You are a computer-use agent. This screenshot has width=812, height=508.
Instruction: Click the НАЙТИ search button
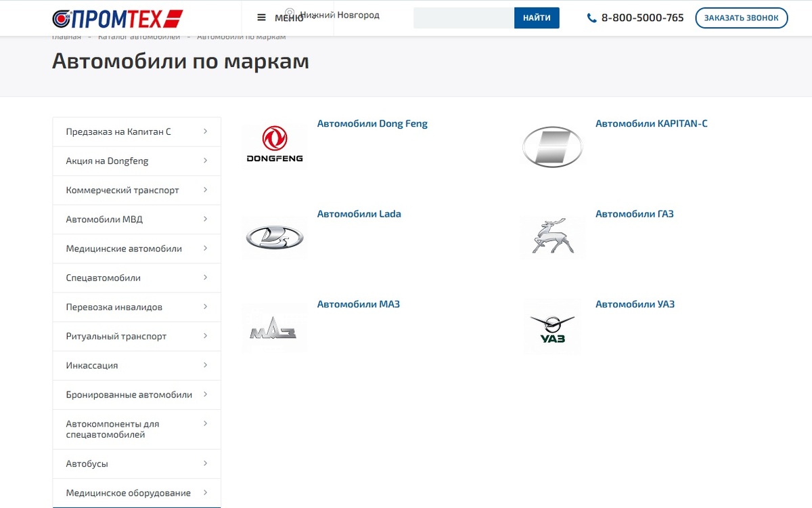(x=537, y=18)
